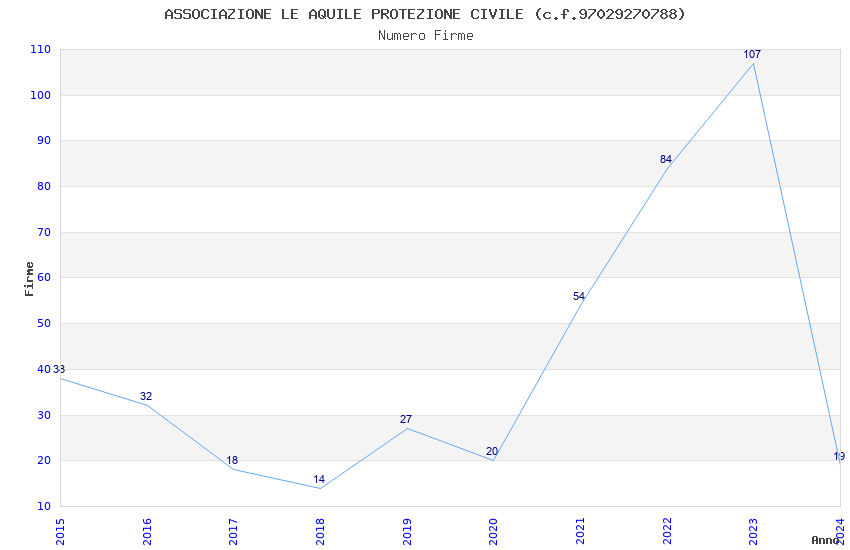Click the x-axis year 2017
The height and width of the screenshot is (550, 850).
click(234, 532)
